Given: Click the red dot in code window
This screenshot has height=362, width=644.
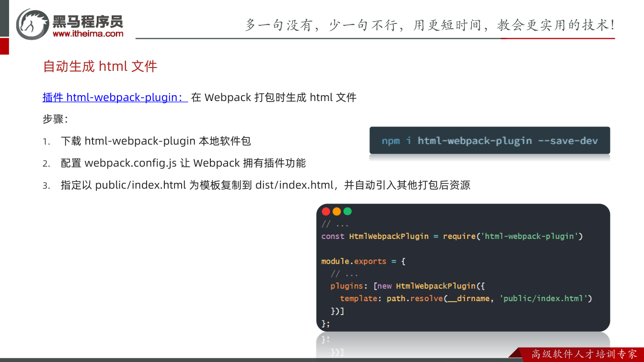Looking at the screenshot, I should (326, 211).
